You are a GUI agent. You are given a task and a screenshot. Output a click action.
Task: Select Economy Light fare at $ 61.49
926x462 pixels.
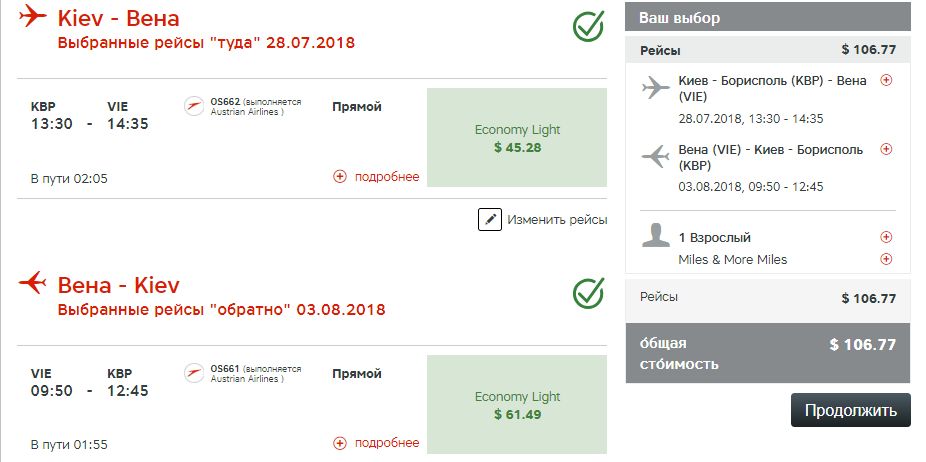[x=517, y=404]
